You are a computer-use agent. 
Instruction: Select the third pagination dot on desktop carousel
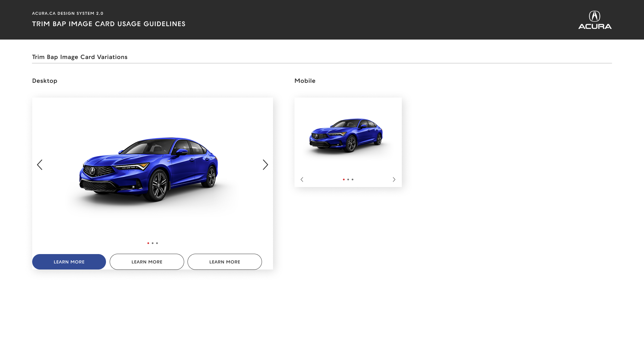[x=157, y=243]
